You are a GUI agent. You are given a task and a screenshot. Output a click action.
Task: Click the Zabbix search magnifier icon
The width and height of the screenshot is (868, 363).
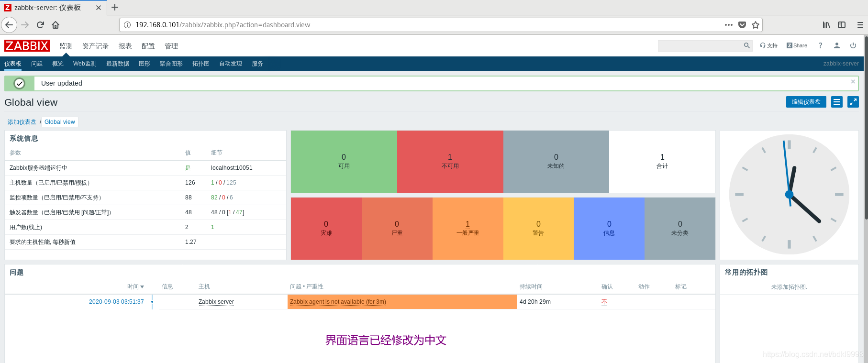click(746, 45)
